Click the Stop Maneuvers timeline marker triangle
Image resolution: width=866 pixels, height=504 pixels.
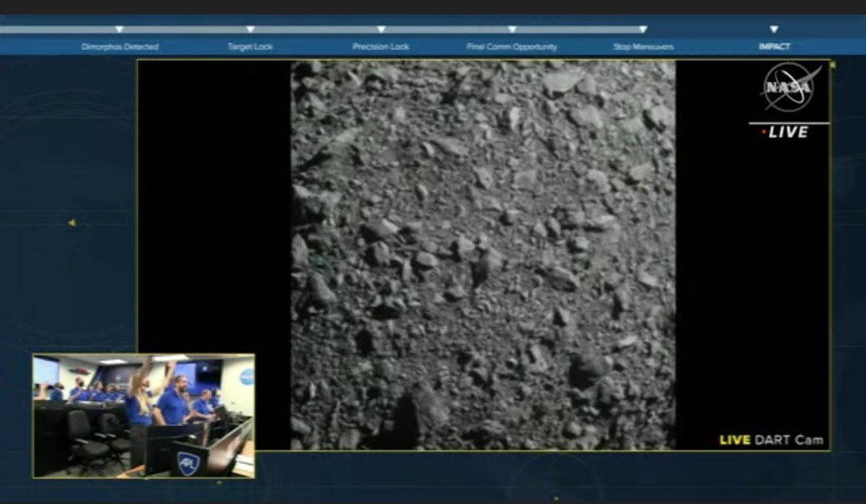click(x=643, y=30)
